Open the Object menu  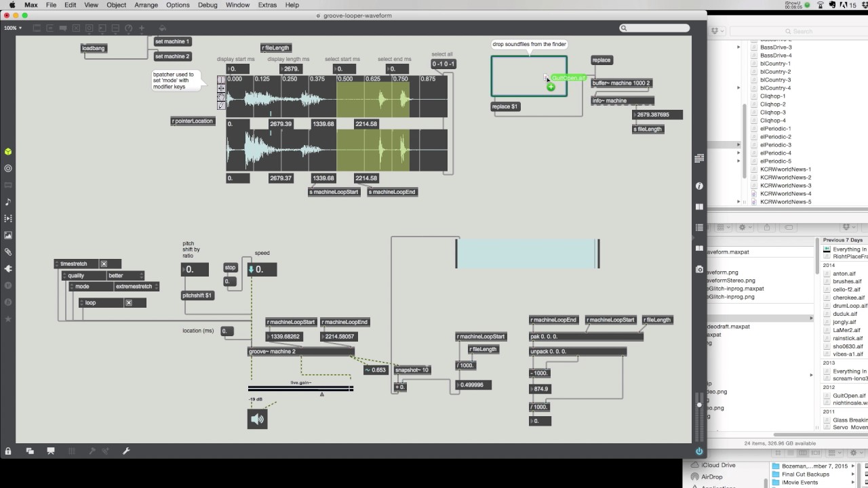(x=117, y=5)
